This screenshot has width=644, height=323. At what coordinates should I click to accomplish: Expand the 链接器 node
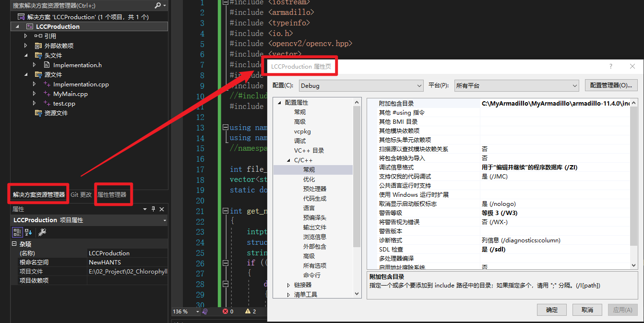288,285
